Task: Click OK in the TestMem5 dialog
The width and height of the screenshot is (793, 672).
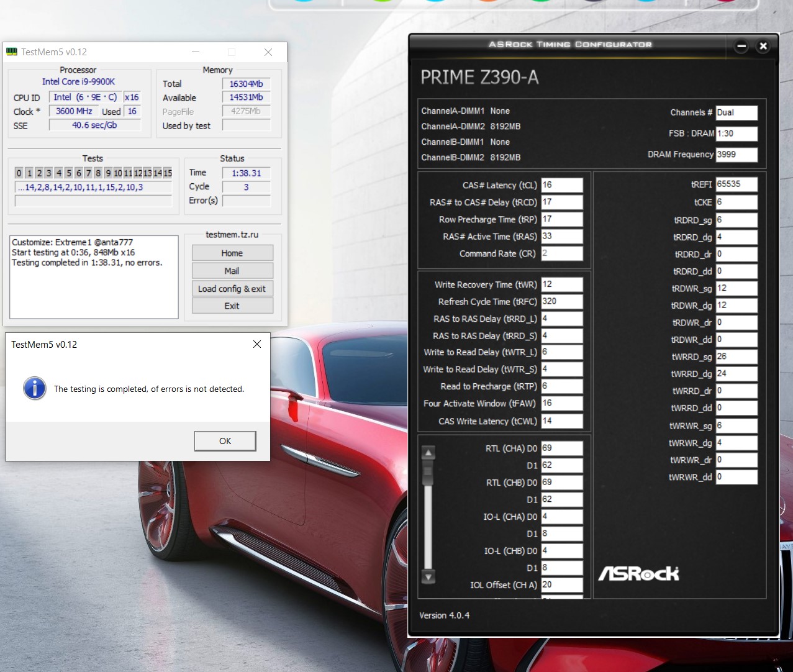Action: point(225,441)
